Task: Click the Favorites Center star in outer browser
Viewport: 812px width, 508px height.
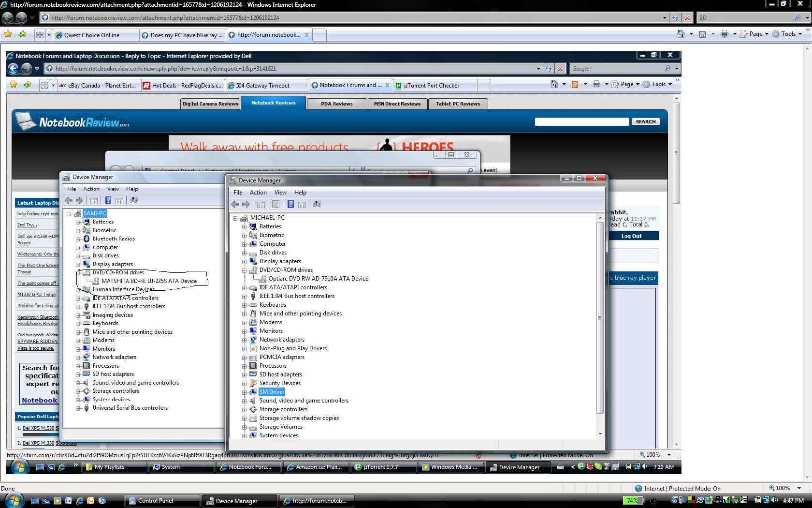Action: (8, 34)
